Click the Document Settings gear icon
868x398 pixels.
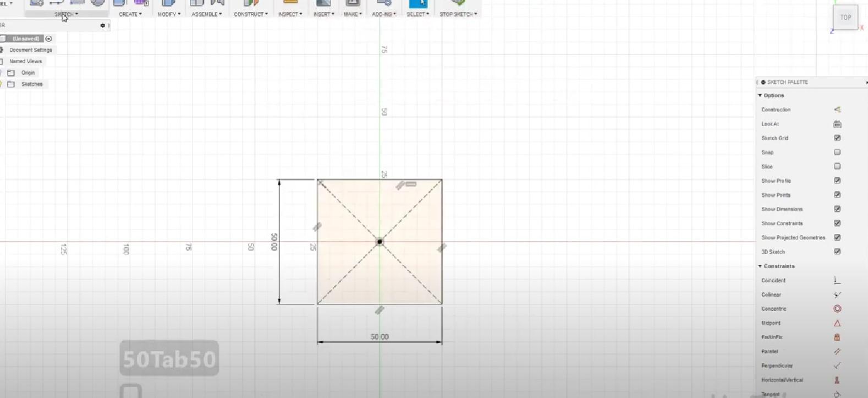[2, 50]
